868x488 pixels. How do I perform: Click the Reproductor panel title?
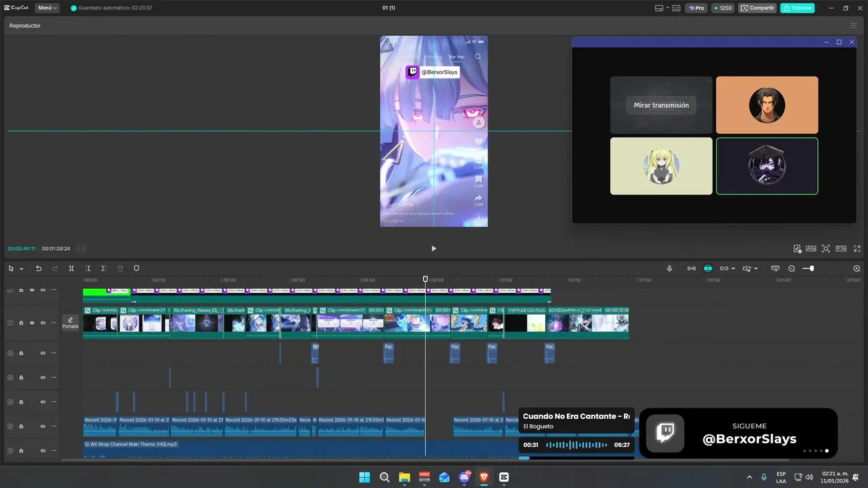click(x=25, y=26)
